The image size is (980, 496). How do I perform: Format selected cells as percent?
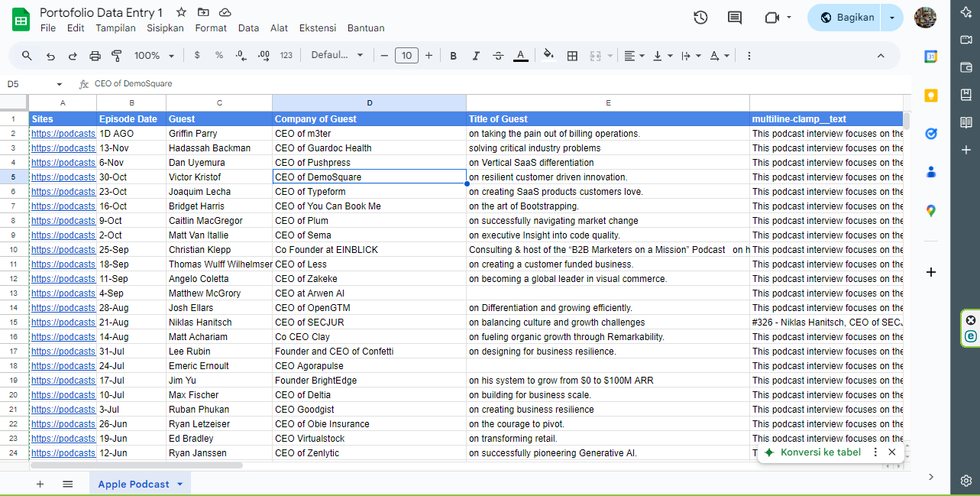(219, 56)
